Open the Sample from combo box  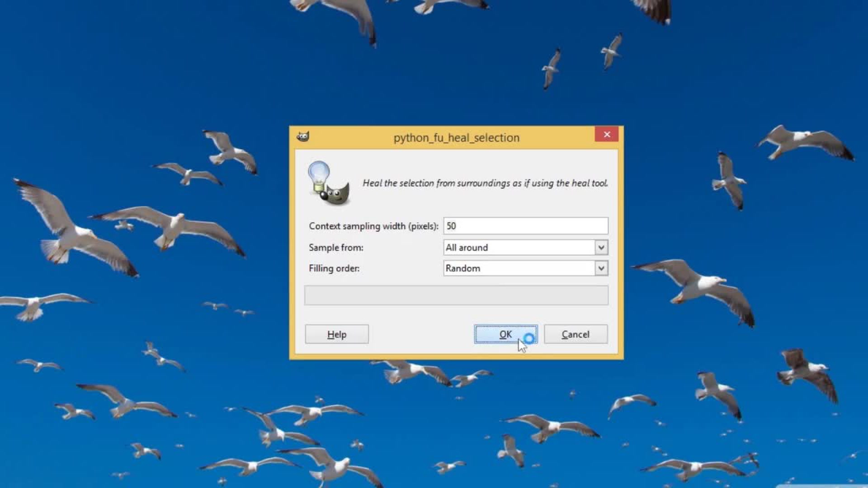tap(519, 248)
